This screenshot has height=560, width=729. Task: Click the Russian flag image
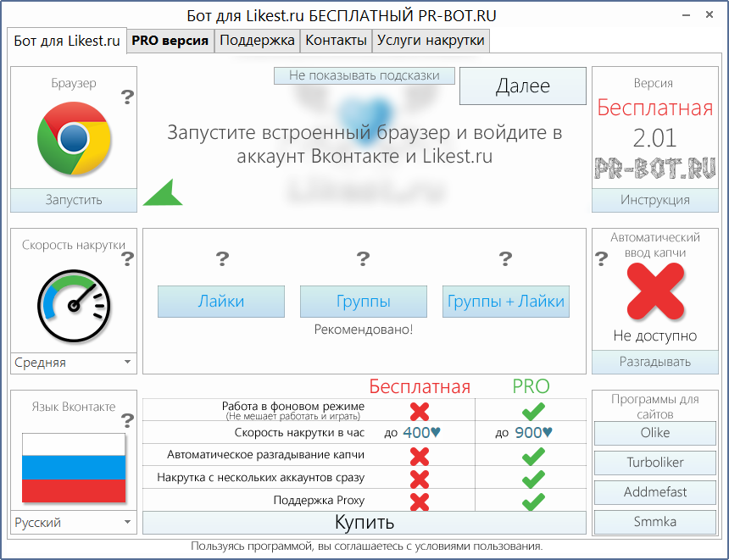tap(74, 468)
